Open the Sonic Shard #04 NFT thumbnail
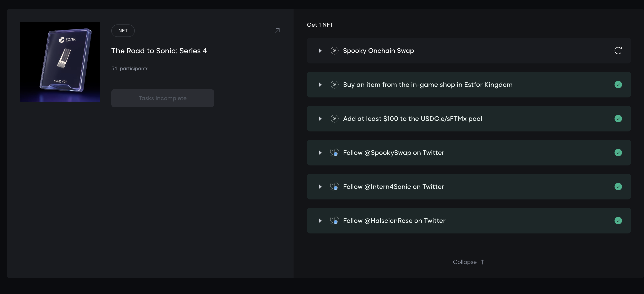This screenshot has height=294, width=644. click(60, 62)
